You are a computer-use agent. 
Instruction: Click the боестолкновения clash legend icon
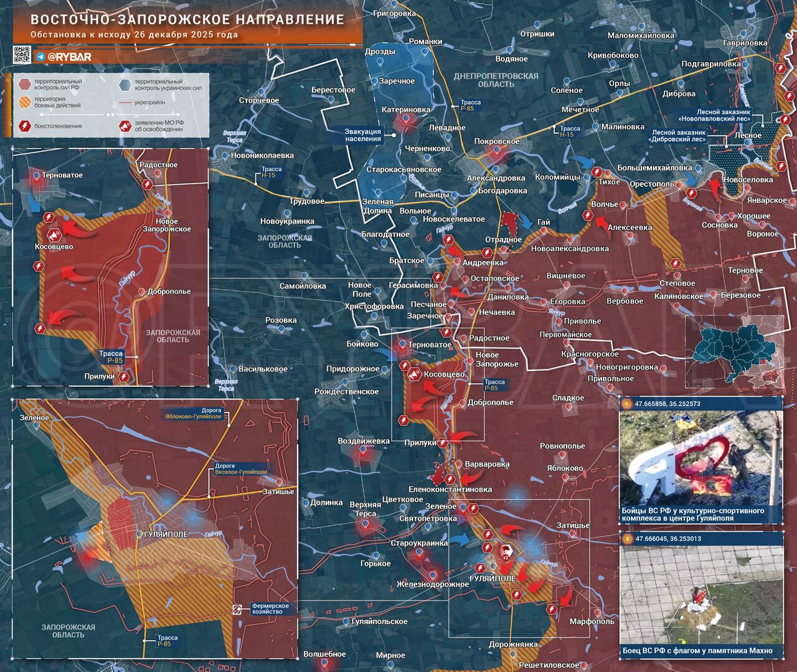tap(25, 126)
